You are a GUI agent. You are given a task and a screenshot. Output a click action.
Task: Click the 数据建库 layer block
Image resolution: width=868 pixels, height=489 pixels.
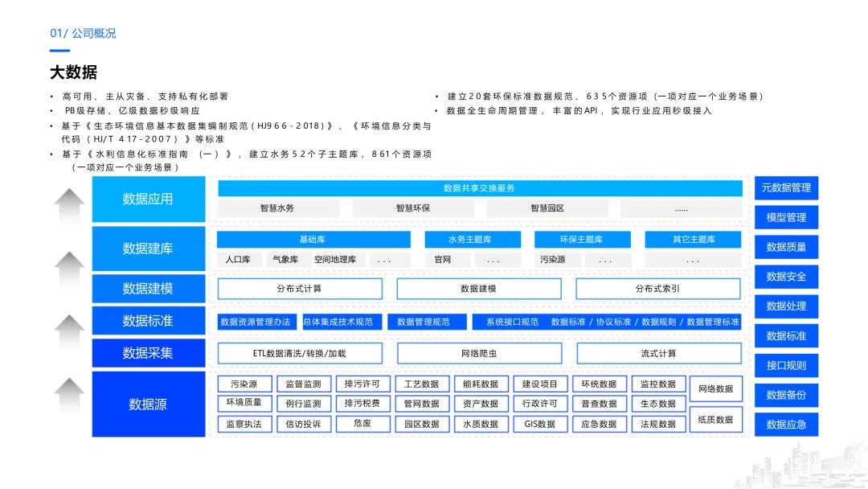149,248
